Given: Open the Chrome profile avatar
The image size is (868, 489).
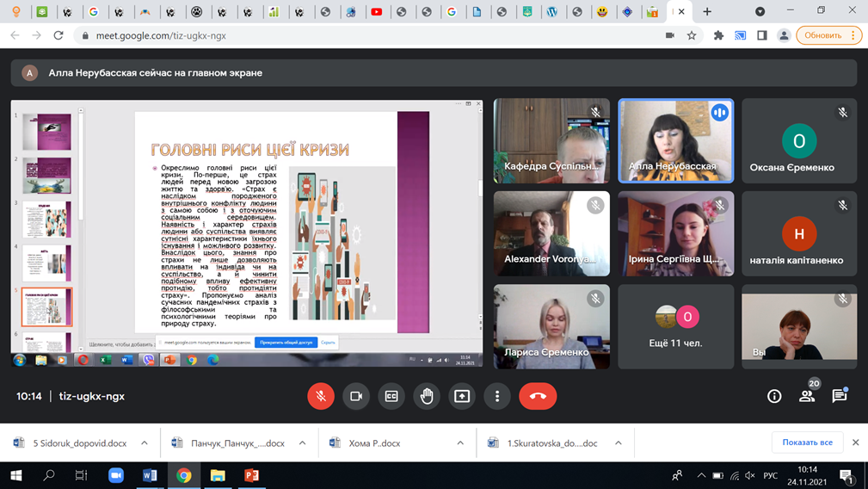Looking at the screenshot, I should tap(784, 35).
